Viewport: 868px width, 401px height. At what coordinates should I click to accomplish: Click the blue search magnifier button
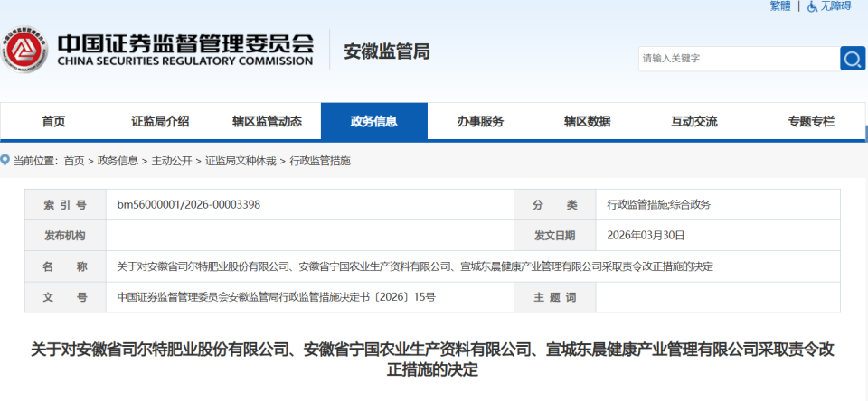tap(853, 58)
